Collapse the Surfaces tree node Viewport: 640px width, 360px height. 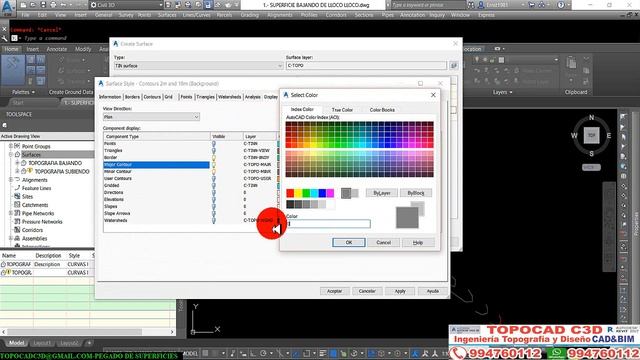coord(11,154)
